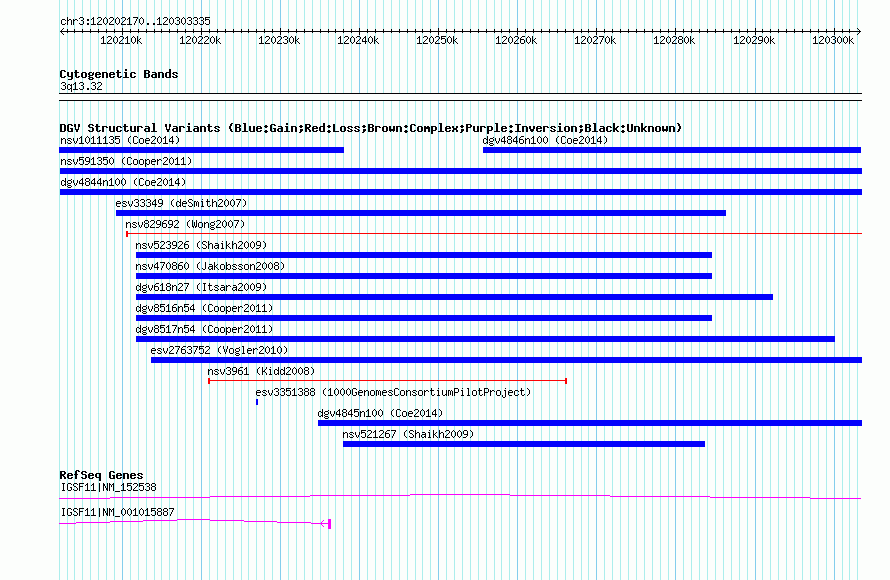Viewport: 890px width, 580px height.
Task: Click the 3q13.32 cytogenetic band line
Action: coord(460,97)
